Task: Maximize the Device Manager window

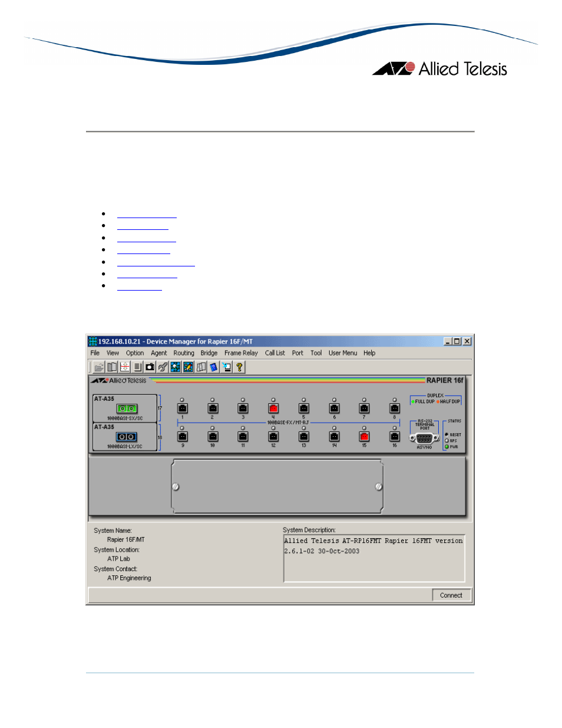Action: click(x=457, y=341)
